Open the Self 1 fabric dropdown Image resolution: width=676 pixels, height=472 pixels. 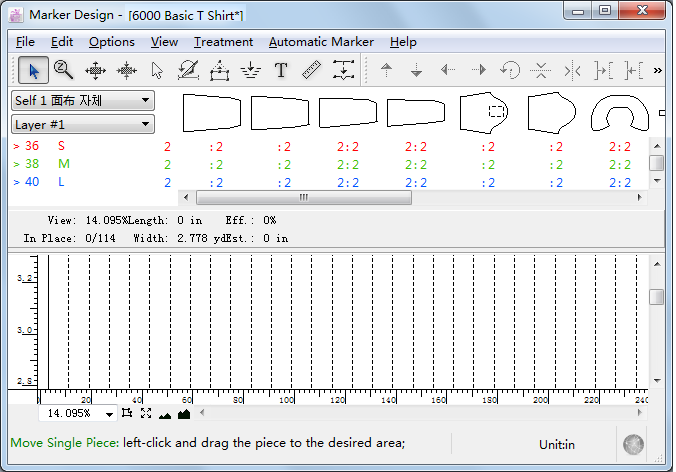[x=83, y=101]
